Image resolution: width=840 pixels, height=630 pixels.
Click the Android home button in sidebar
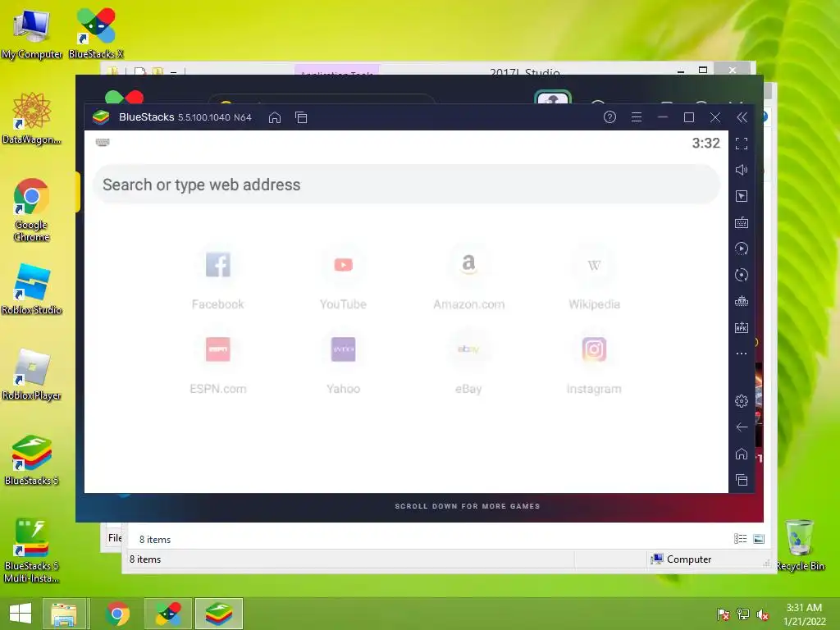pyautogui.click(x=742, y=454)
